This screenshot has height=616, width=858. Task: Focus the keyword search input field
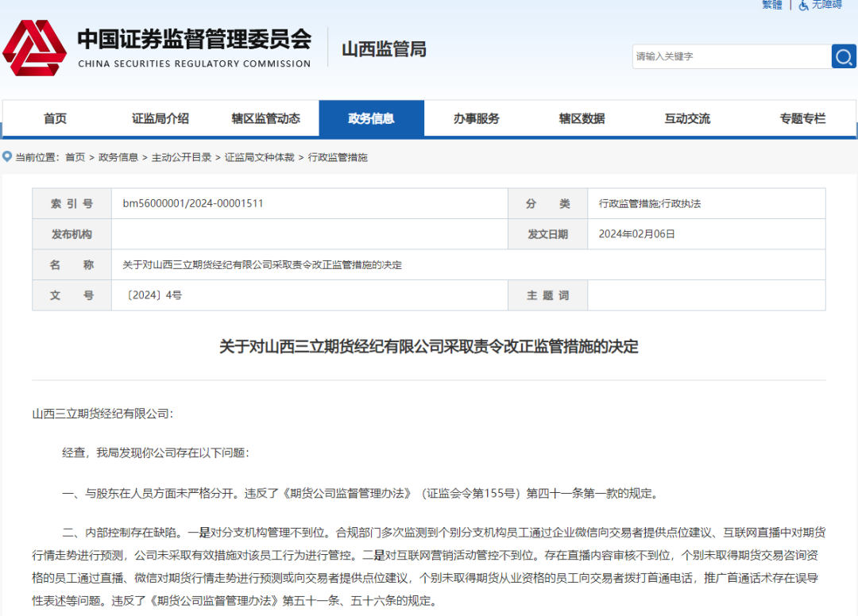click(732, 56)
